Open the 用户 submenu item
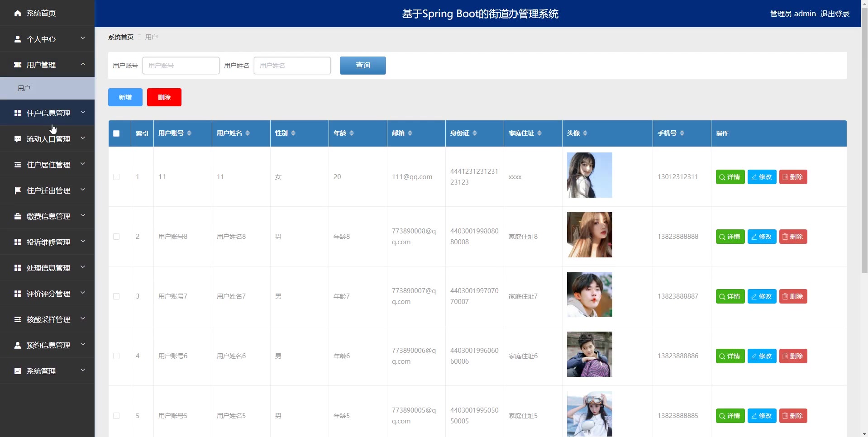Image resolution: width=868 pixels, height=437 pixels. pos(24,88)
